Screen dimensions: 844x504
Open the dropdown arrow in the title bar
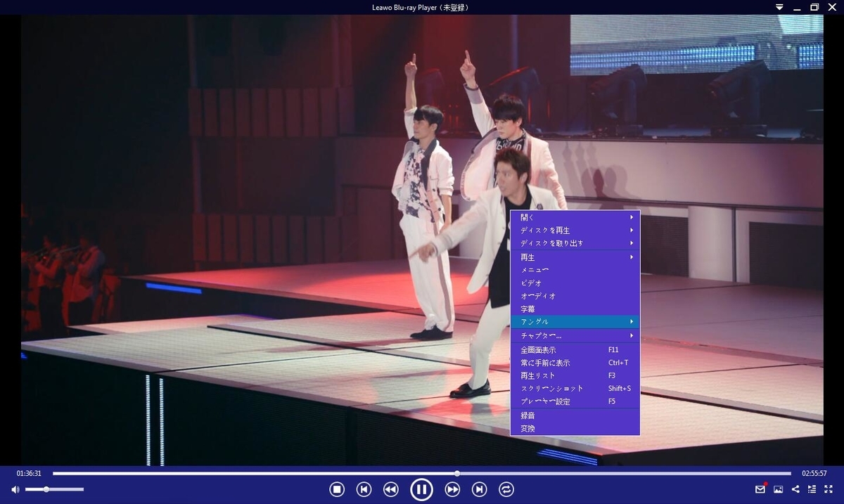pyautogui.click(x=779, y=7)
